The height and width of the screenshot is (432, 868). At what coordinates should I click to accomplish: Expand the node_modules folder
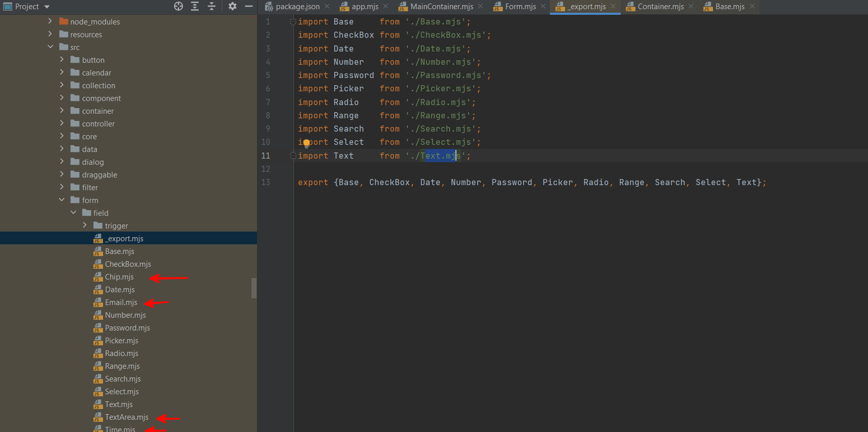tap(50, 21)
